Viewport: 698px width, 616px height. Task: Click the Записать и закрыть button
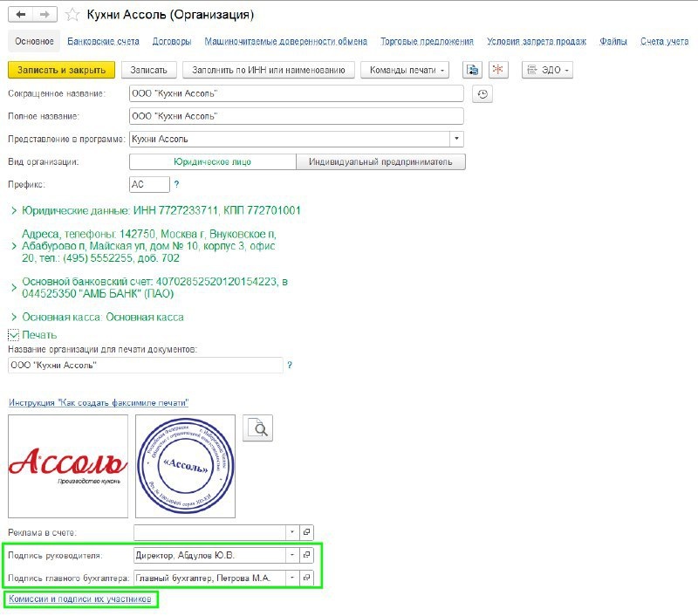61,70
